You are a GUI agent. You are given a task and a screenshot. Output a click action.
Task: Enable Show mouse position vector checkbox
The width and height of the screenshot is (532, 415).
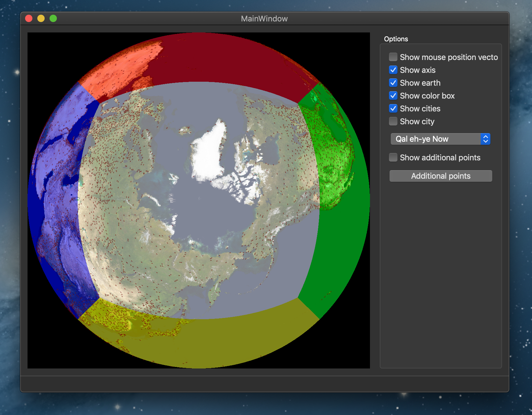click(393, 57)
